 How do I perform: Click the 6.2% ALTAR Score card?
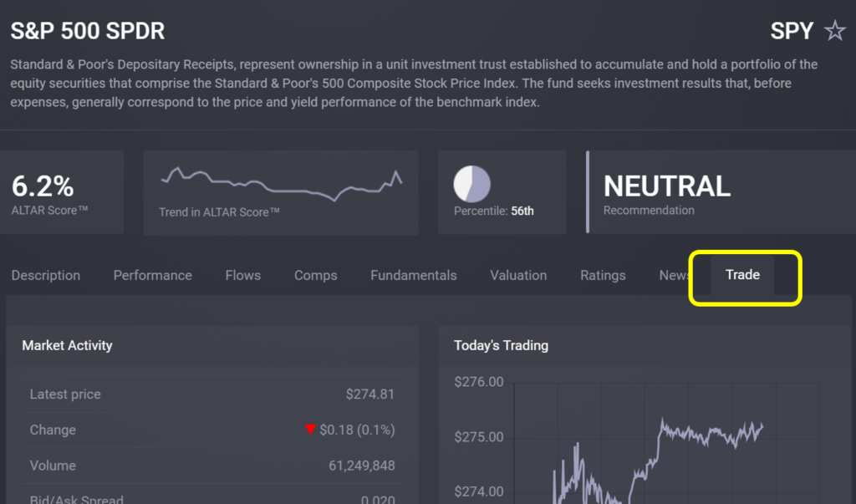(x=61, y=192)
